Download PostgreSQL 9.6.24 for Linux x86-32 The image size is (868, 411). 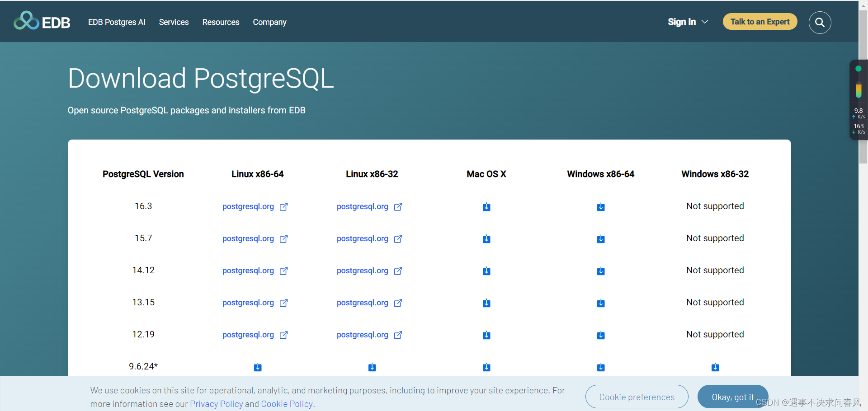click(x=372, y=367)
